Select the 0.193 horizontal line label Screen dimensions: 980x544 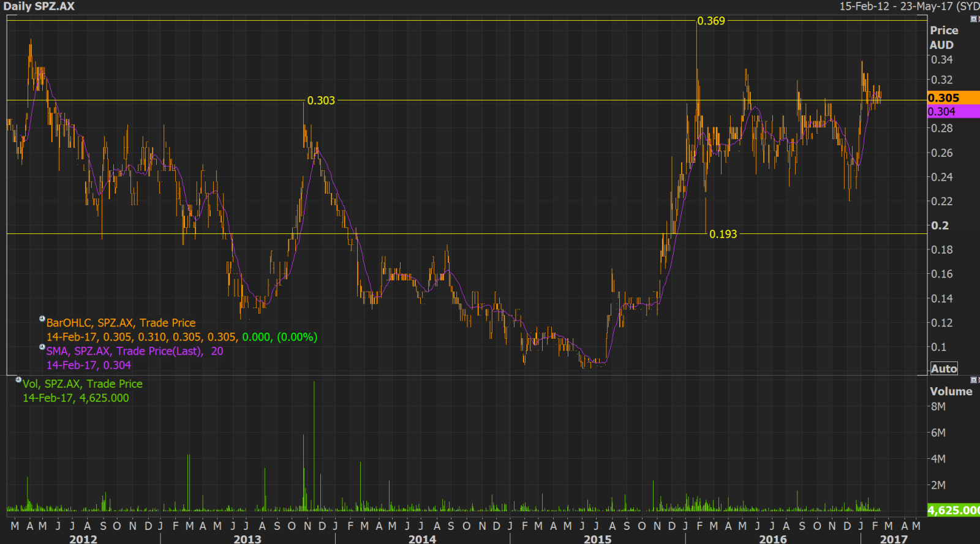pyautogui.click(x=723, y=234)
